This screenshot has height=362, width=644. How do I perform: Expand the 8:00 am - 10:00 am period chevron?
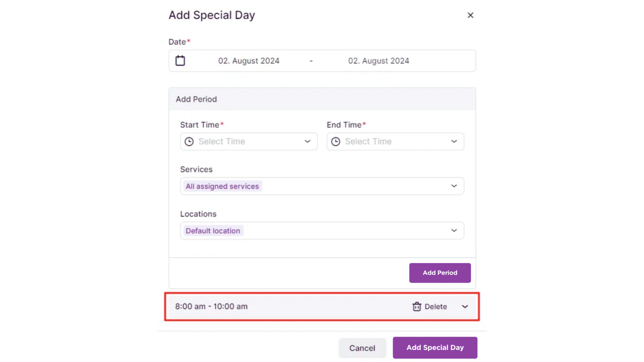(x=465, y=307)
